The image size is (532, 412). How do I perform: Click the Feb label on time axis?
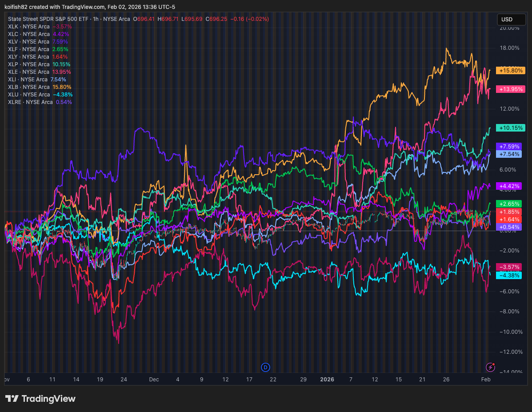click(485, 380)
